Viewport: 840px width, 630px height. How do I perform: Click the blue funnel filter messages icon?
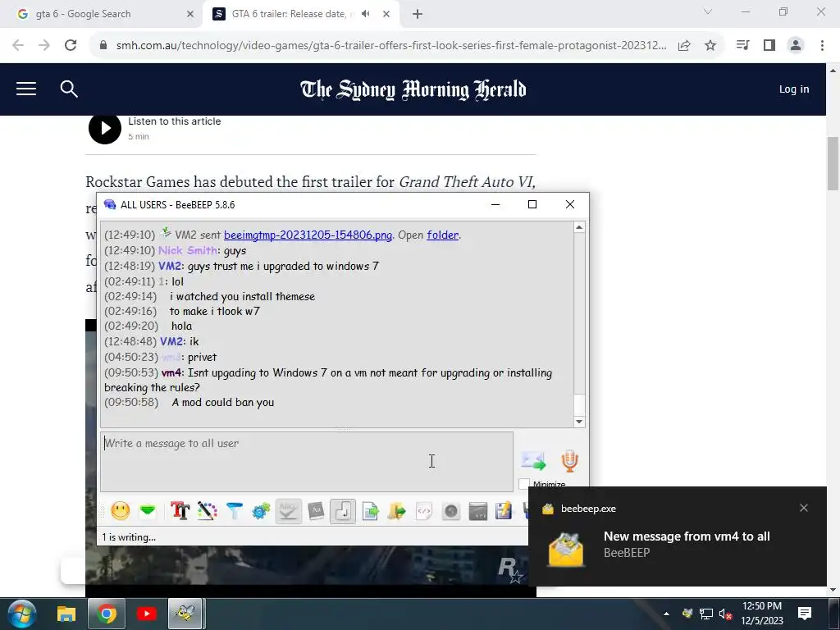234,511
